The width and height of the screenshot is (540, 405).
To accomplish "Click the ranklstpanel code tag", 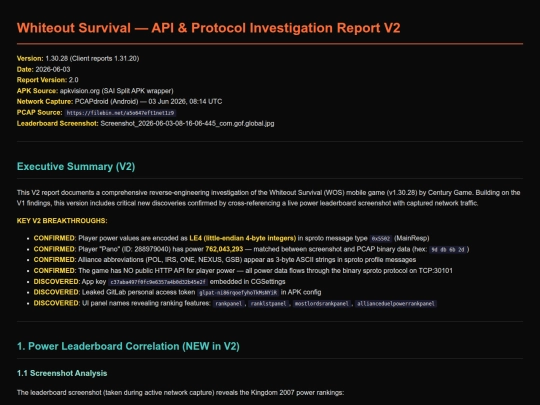I will pyautogui.click(x=268, y=304).
